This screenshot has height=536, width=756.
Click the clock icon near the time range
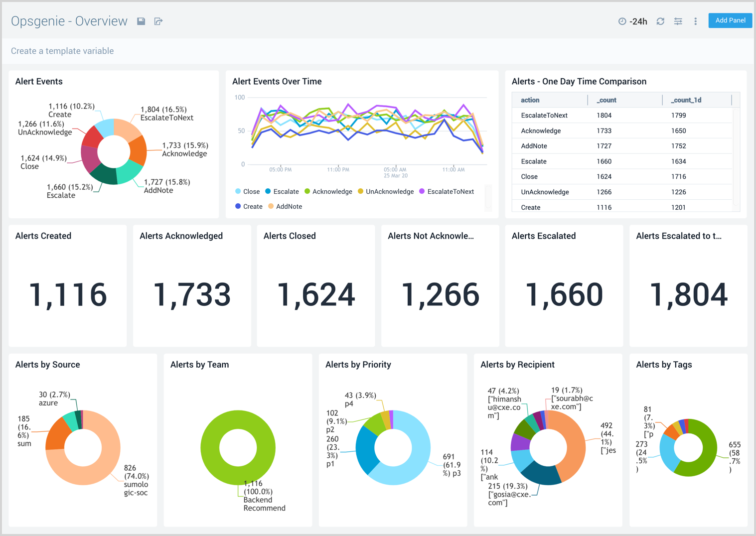click(622, 21)
